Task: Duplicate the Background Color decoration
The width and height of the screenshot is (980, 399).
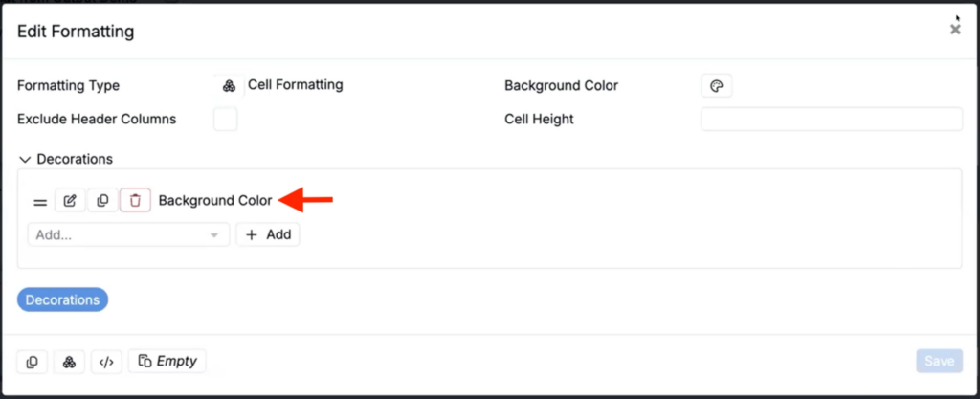Action: pyautogui.click(x=102, y=200)
